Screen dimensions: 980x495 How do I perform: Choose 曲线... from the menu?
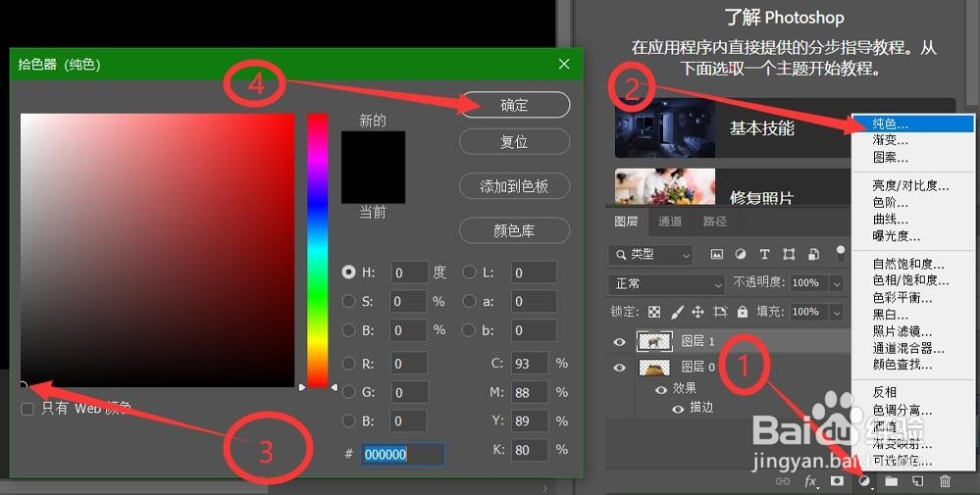(912, 220)
